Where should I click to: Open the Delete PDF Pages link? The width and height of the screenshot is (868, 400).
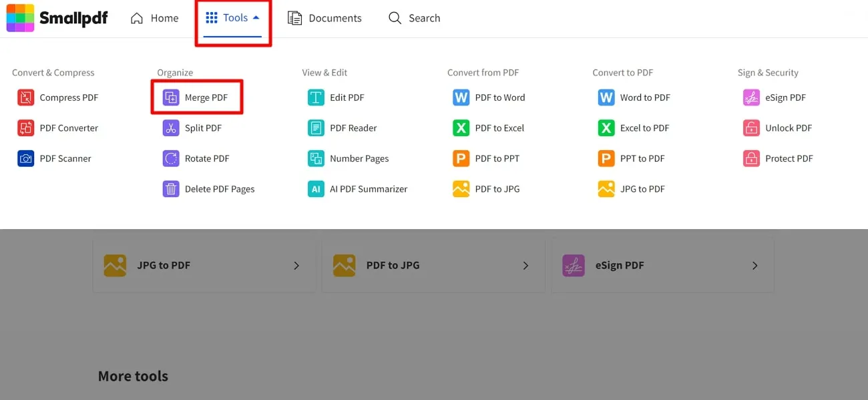(x=209, y=189)
